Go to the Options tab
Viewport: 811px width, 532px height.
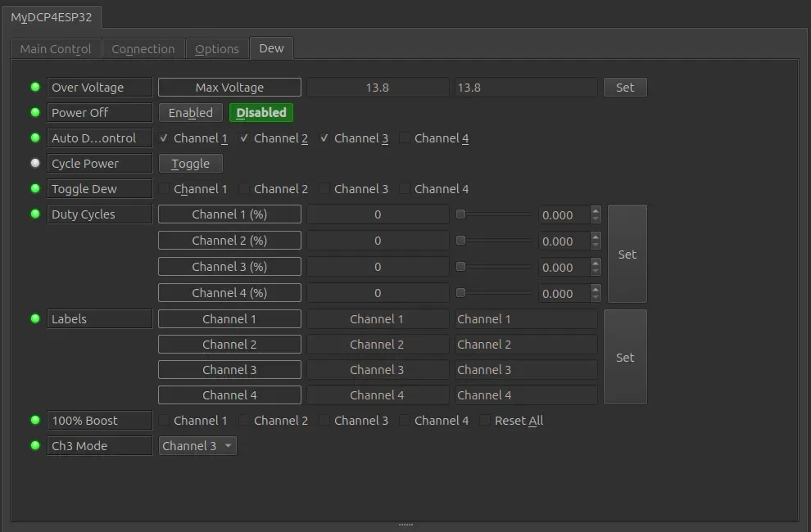click(x=217, y=49)
